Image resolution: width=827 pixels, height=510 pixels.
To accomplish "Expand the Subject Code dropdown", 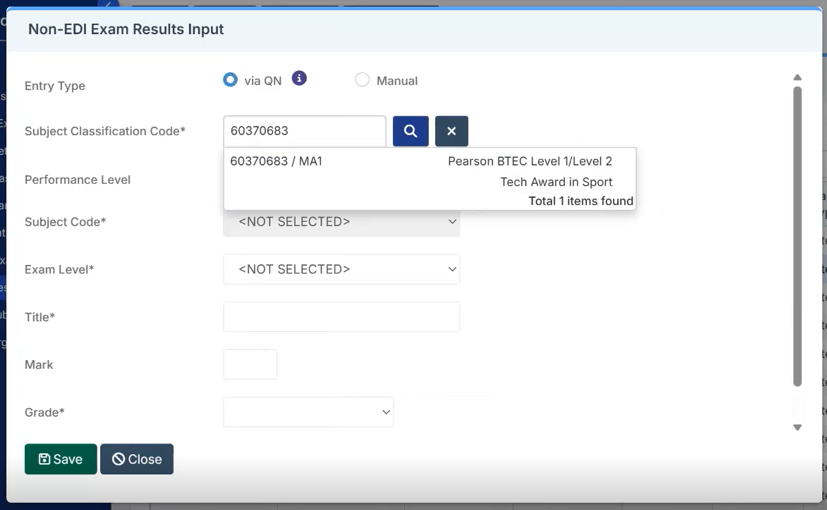I will pyautogui.click(x=341, y=222).
